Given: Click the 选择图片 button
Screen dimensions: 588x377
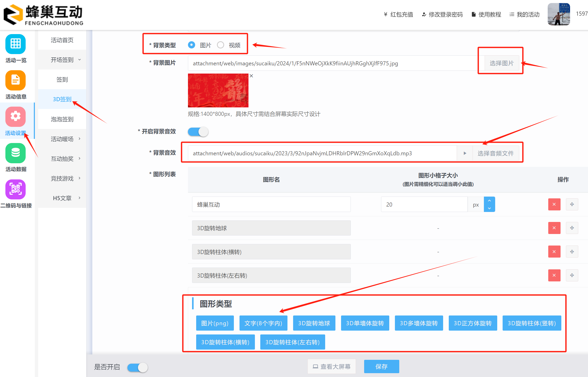Looking at the screenshot, I should click(x=502, y=63).
